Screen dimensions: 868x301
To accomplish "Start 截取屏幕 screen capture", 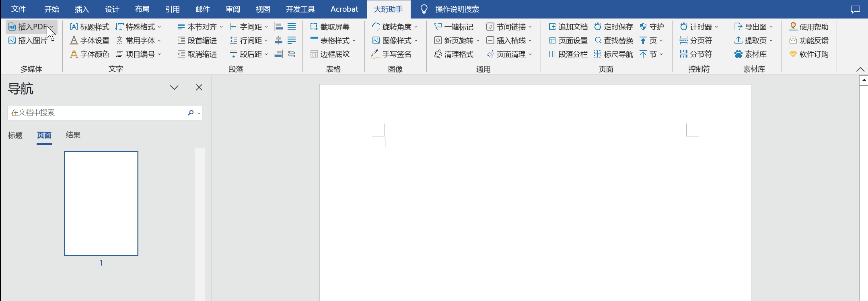I will pos(330,27).
